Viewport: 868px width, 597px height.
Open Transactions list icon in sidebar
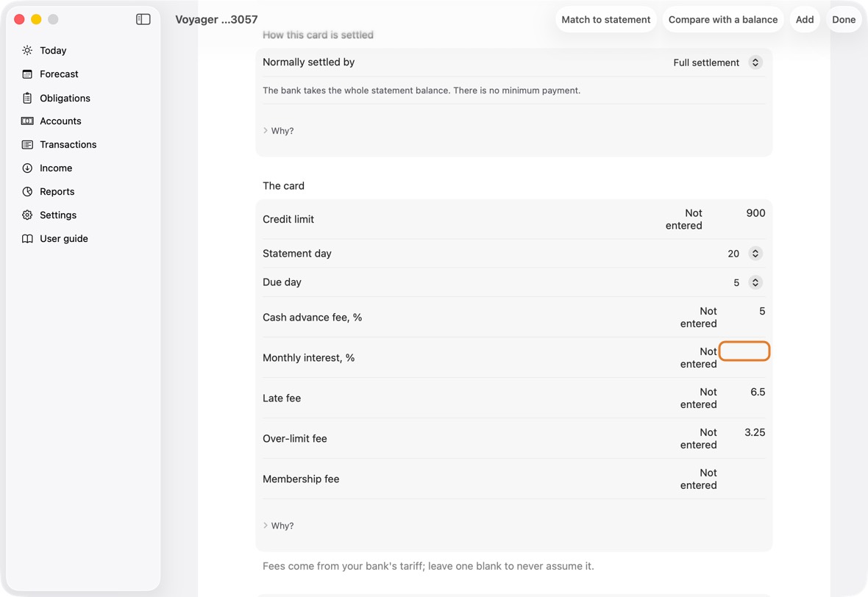coord(27,144)
